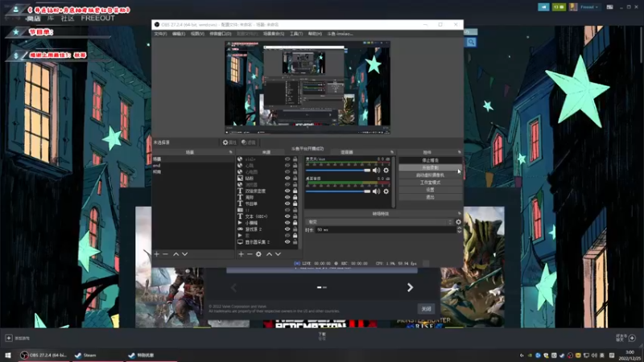This screenshot has width=644, height=362.
Task: Open Steam friends chat icon at bottom right
Action: [632, 338]
